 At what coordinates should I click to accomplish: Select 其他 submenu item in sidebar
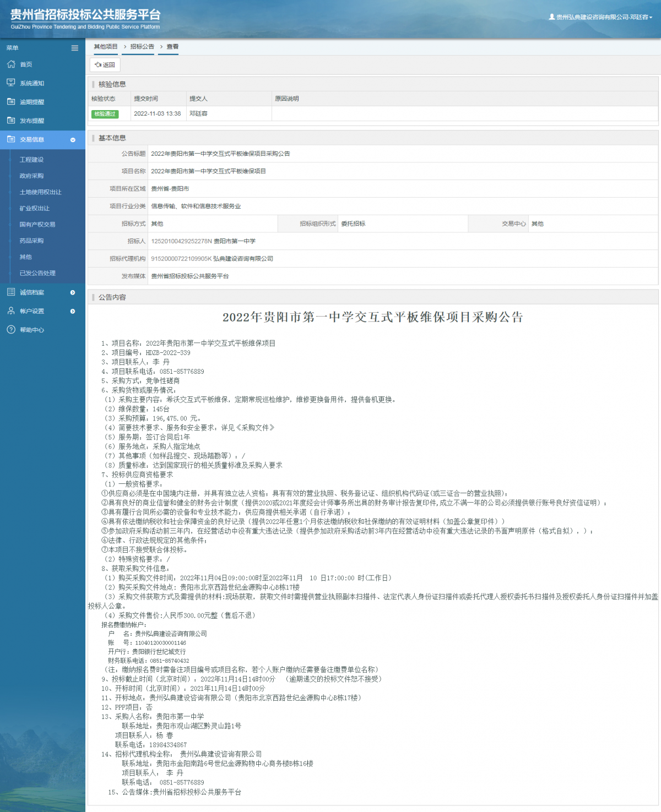25,257
